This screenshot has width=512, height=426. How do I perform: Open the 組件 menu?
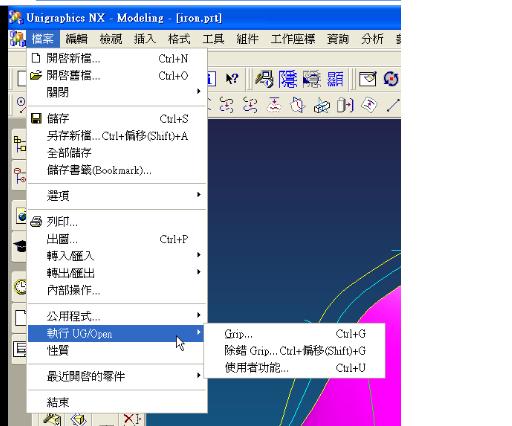(247, 39)
